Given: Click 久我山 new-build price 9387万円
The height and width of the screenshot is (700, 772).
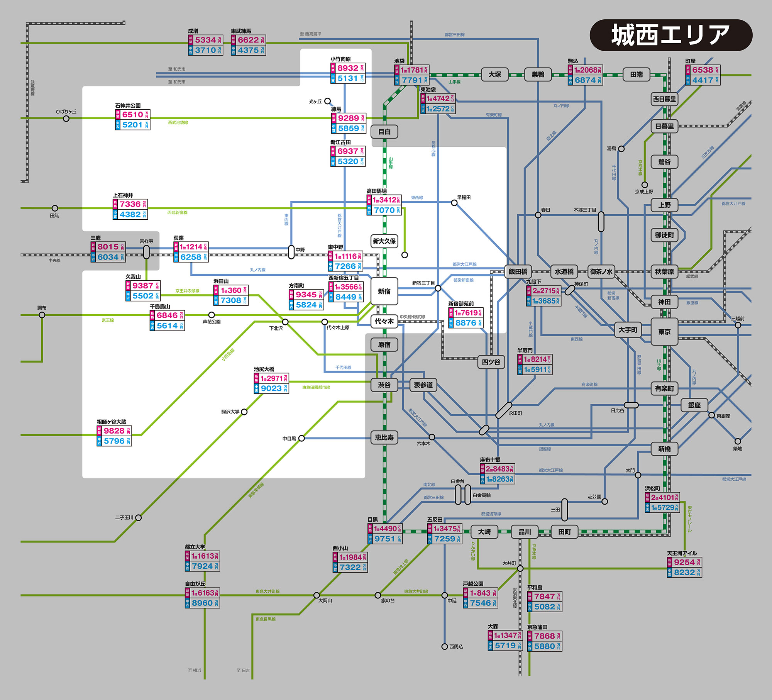Looking at the screenshot, I should [x=143, y=286].
